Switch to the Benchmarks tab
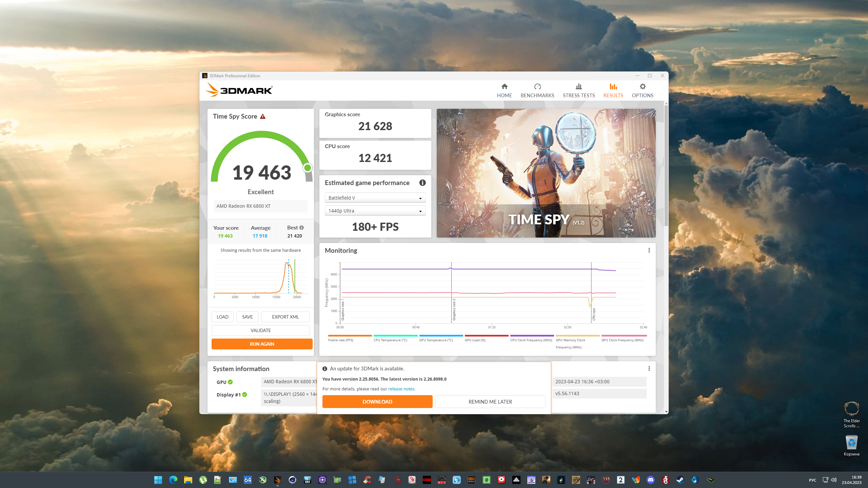Screen dimensions: 868x488 (537, 90)
